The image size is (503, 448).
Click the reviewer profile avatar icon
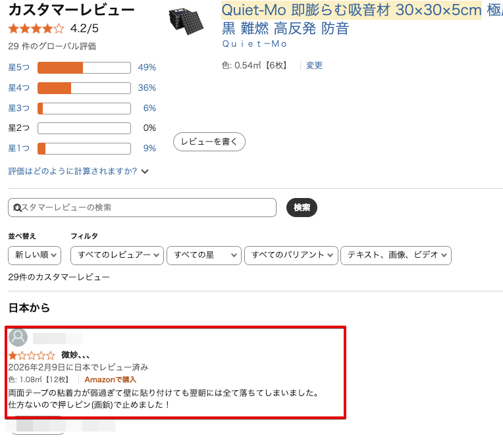(18, 337)
